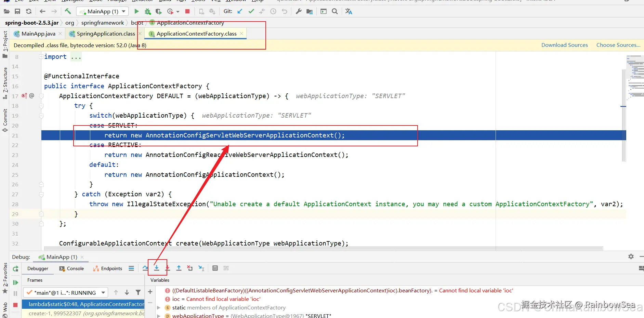Click the Choose Sources link

(x=618, y=45)
